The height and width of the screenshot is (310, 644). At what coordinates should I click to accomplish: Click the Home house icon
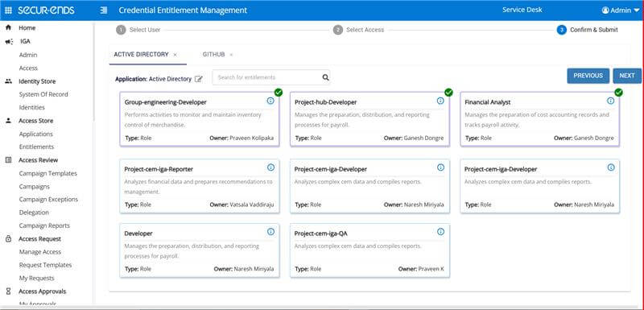8,27
